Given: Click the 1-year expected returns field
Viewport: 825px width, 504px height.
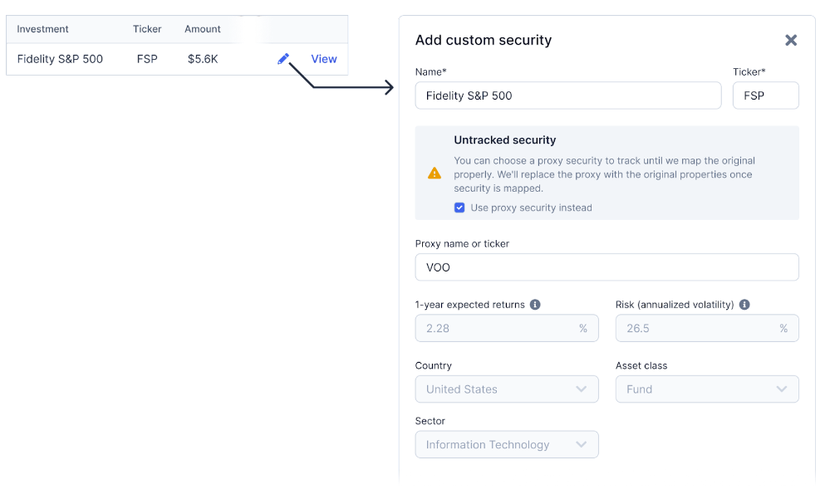Looking at the screenshot, I should pos(507,328).
